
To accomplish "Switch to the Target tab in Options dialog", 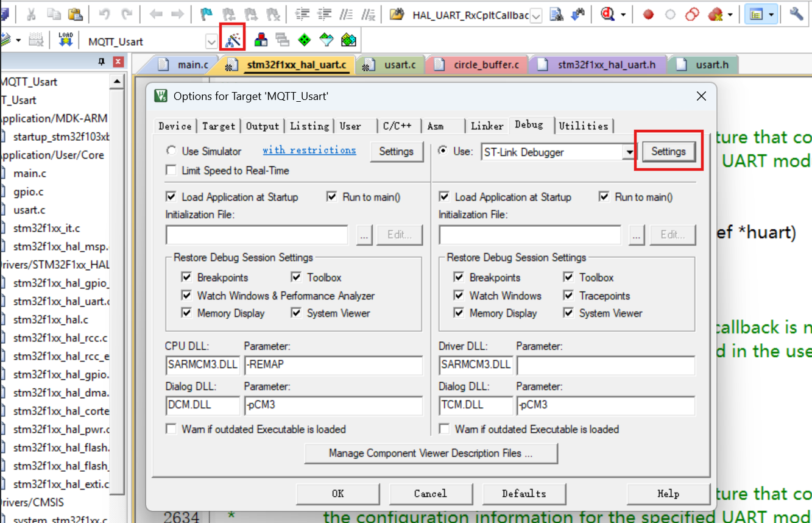I will pyautogui.click(x=218, y=126).
